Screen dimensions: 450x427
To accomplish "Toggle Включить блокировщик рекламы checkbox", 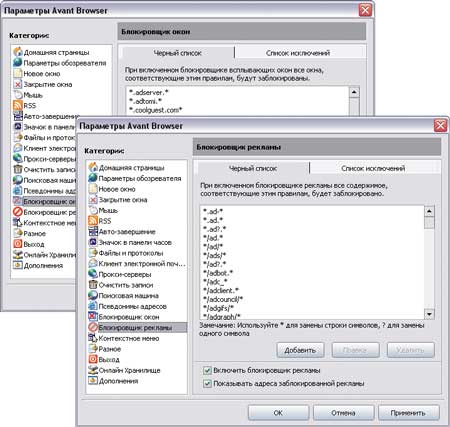I will click(207, 370).
